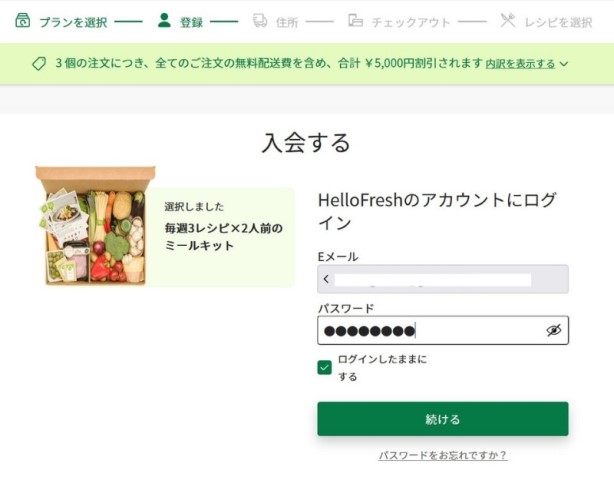Click the checkout card icon

356,20
